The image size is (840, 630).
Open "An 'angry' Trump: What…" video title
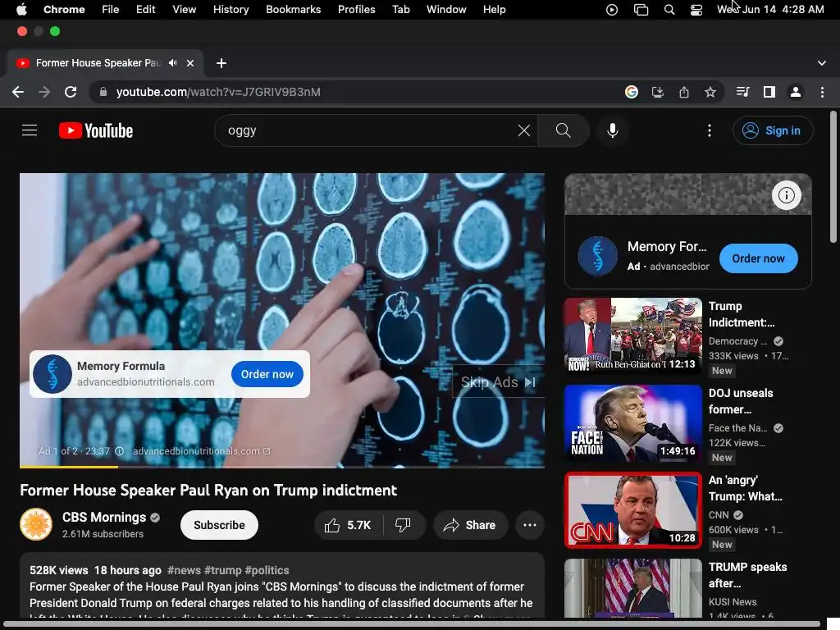point(745,488)
